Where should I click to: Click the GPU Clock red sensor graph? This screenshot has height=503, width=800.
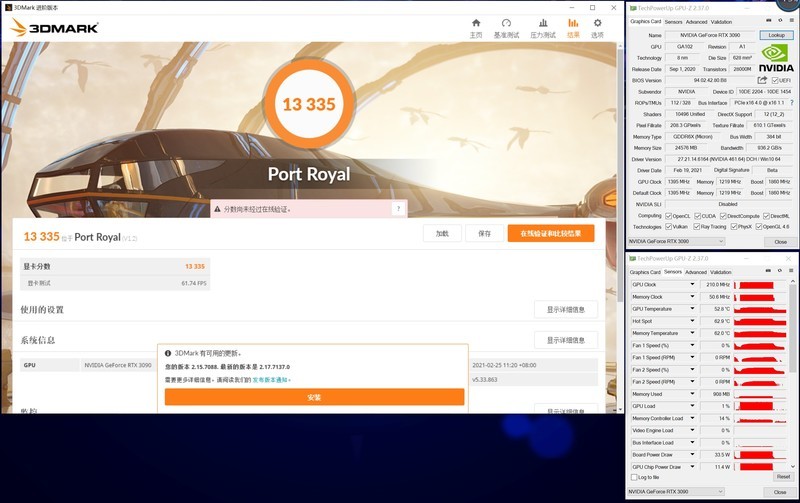760,285
